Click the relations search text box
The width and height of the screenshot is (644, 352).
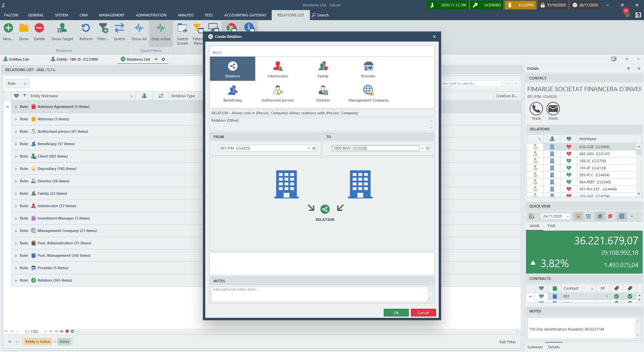[x=471, y=83]
